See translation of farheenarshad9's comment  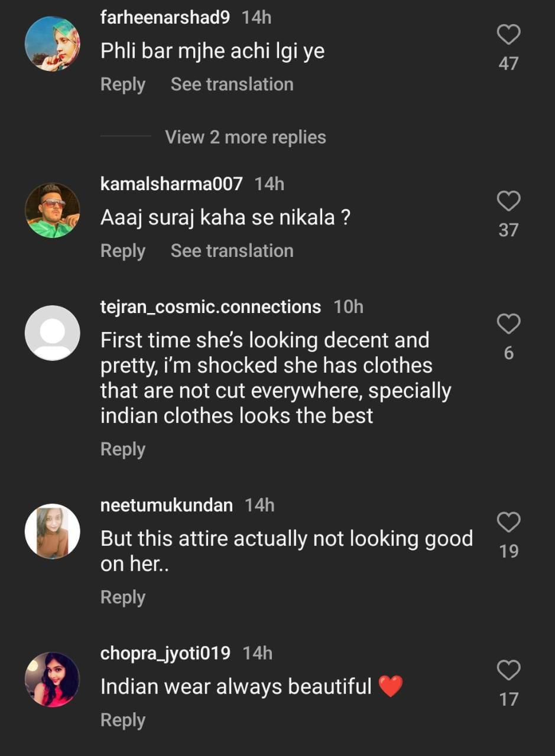(232, 84)
